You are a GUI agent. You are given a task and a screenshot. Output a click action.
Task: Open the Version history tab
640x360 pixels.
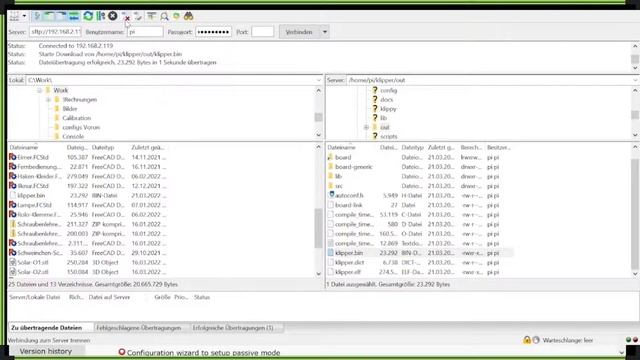coord(46,351)
